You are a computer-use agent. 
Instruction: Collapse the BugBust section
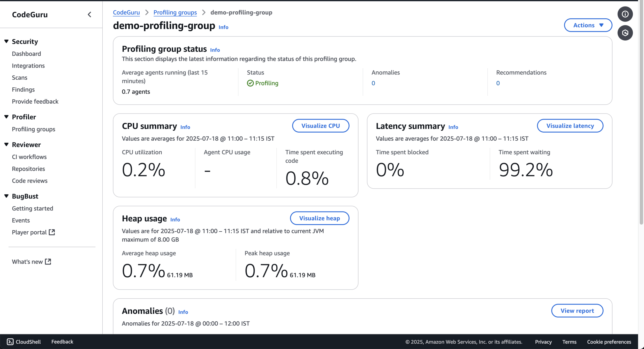[6, 196]
